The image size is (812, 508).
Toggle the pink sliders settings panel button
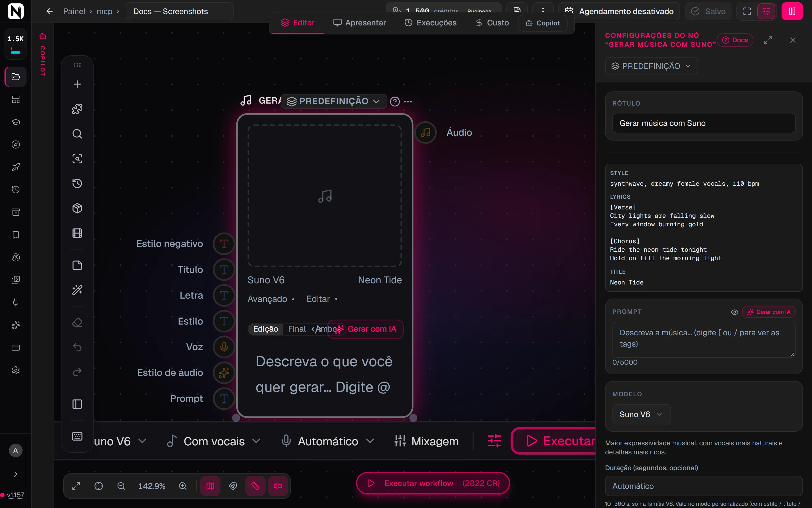pyautogui.click(x=766, y=11)
